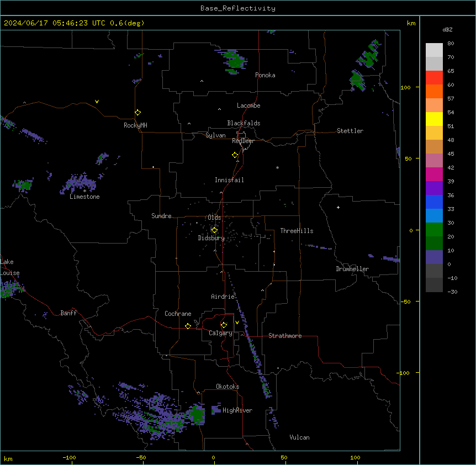This screenshot has width=476, height=465.
Task: Click the Stettler city label
Action: pyautogui.click(x=350, y=131)
